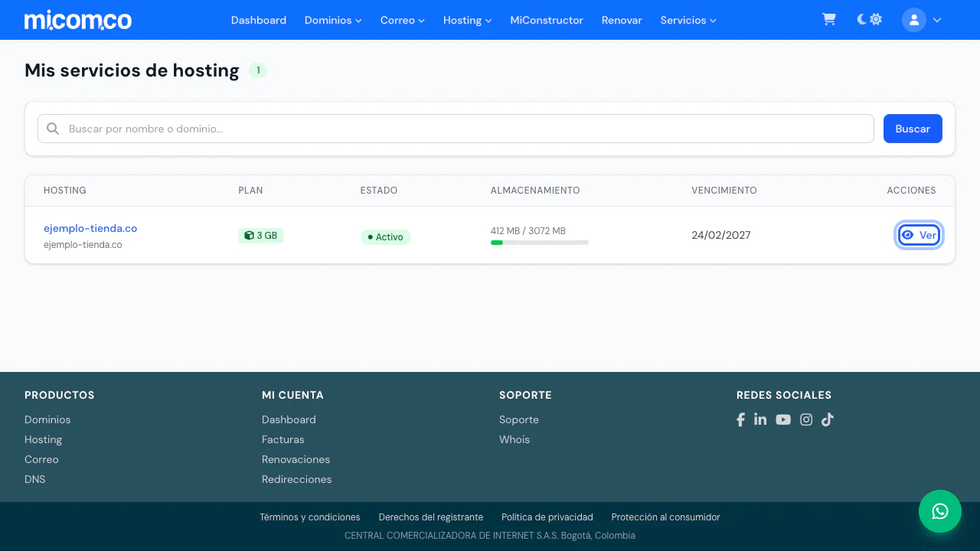Click the Activo status badge
The image size is (980, 551).
point(386,237)
